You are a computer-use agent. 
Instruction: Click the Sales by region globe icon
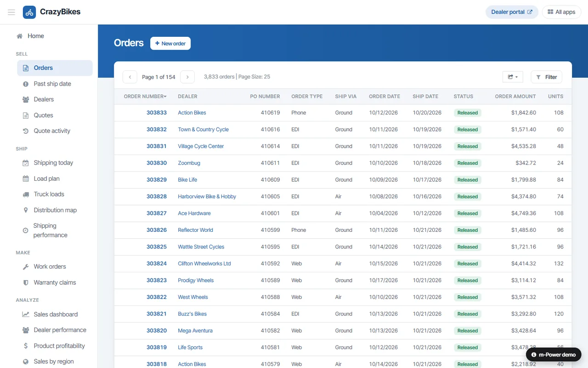tap(26, 362)
